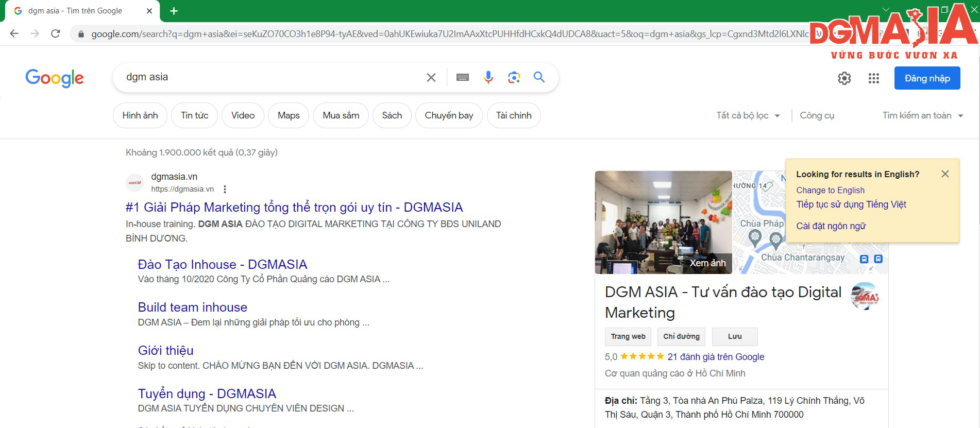Click the Trang web button
The width and height of the screenshot is (980, 428).
click(x=628, y=336)
